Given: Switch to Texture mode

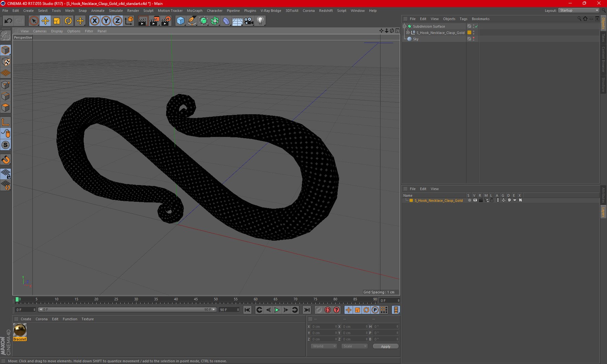Looking at the screenshot, I should click(x=6, y=62).
